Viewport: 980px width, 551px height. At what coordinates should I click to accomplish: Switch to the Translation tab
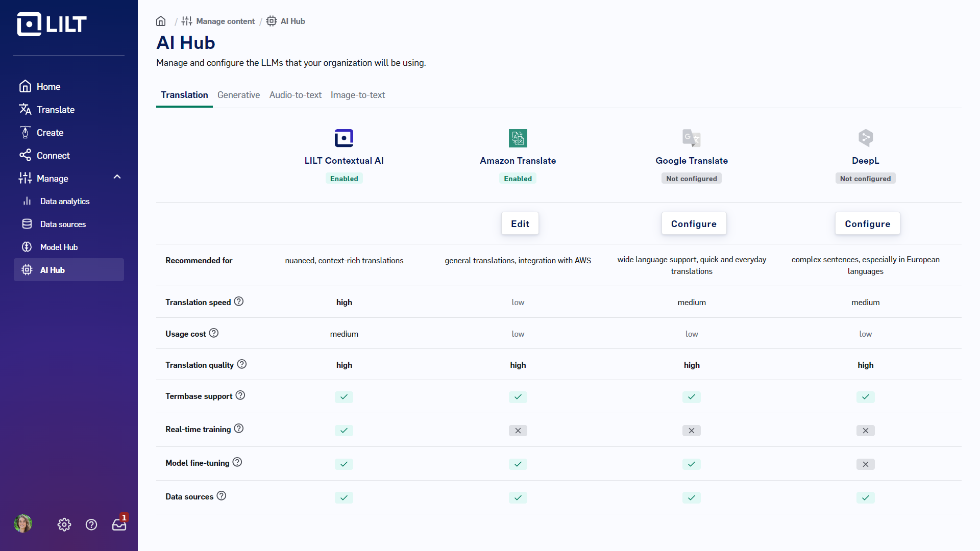click(184, 95)
